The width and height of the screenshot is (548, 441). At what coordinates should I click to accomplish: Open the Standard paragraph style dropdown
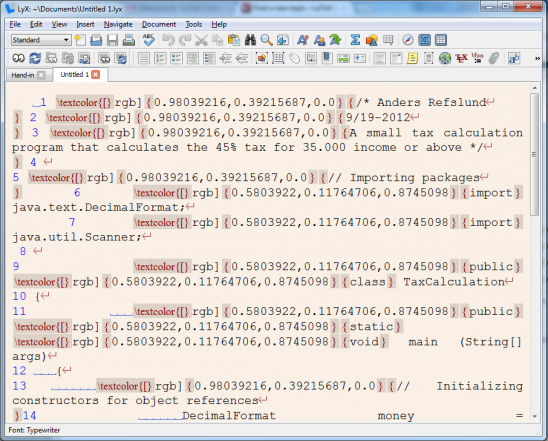coord(41,40)
